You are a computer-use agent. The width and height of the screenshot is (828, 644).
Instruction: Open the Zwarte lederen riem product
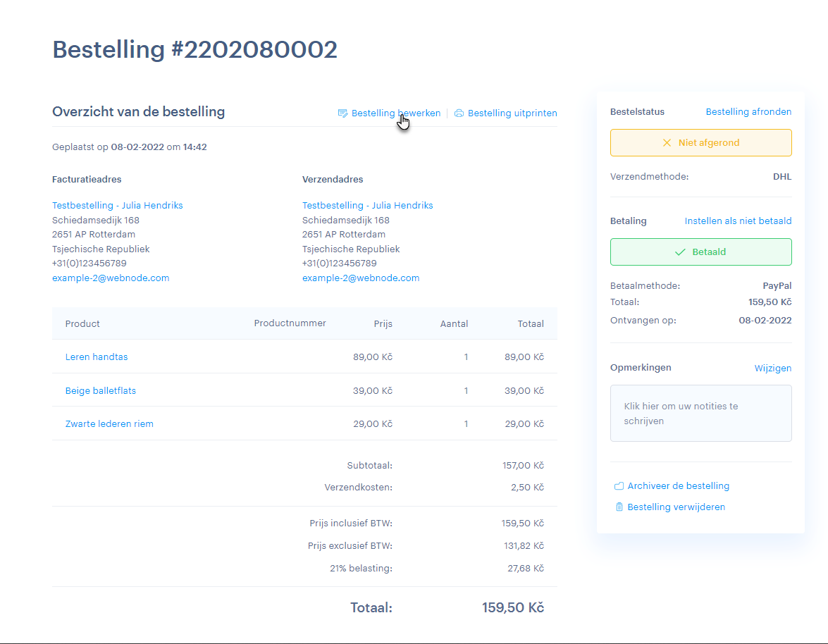click(109, 424)
